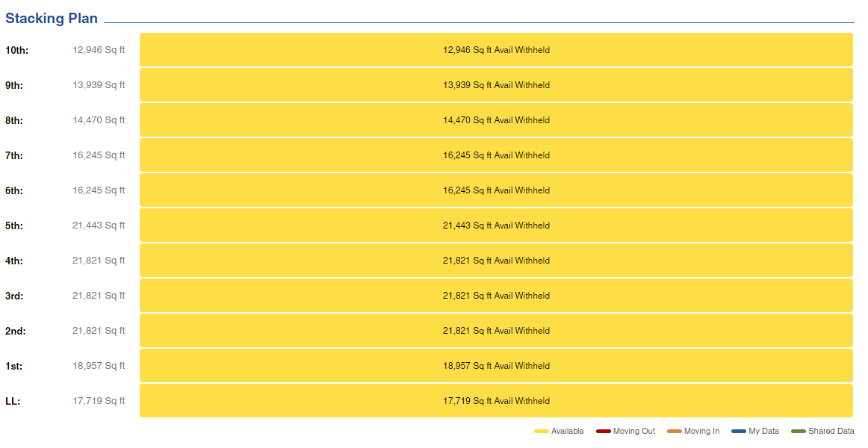Click the 7th floor availability bar

tap(496, 155)
